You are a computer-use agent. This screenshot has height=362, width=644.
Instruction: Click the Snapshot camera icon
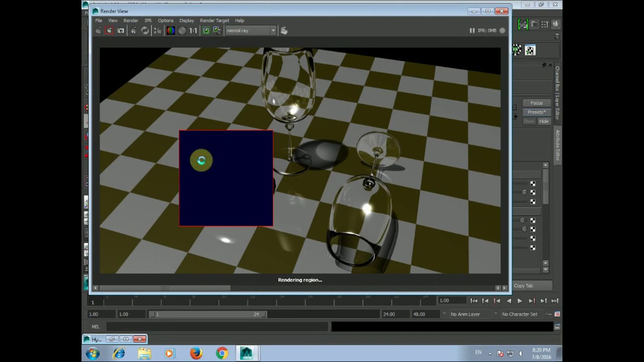click(x=121, y=31)
